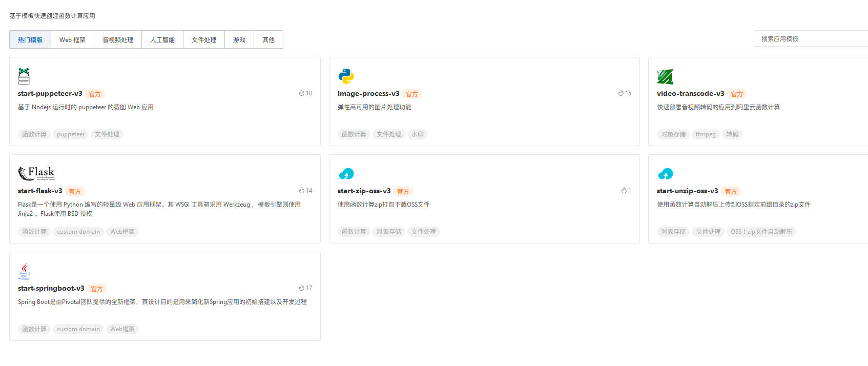Click the cloud icon on start-unzip-oss-v3 card

pos(666,174)
